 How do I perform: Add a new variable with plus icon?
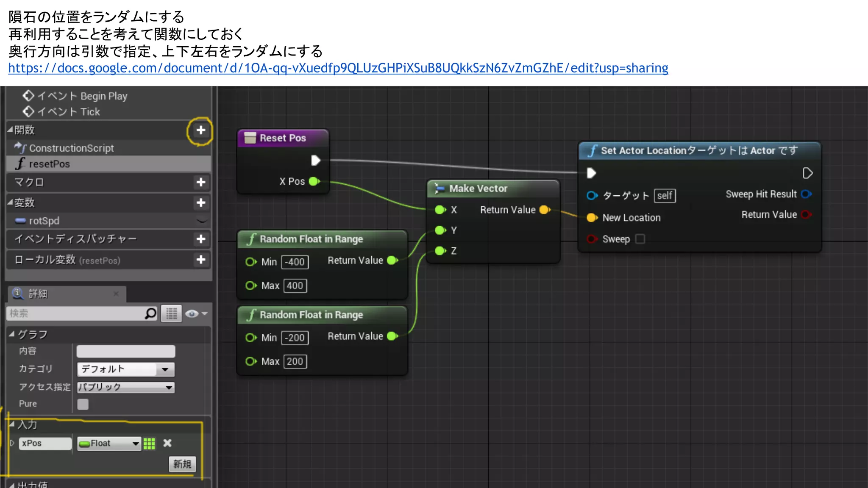pos(201,202)
